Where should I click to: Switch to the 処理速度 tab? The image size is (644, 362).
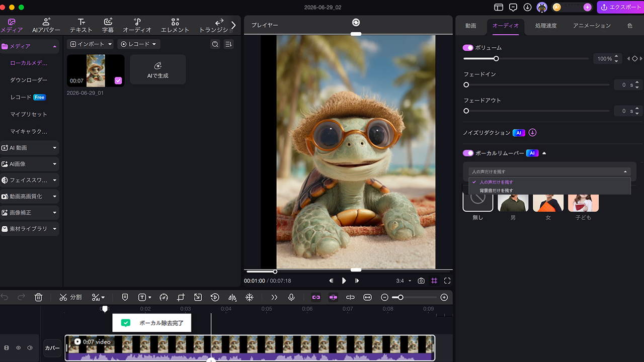pos(546,26)
